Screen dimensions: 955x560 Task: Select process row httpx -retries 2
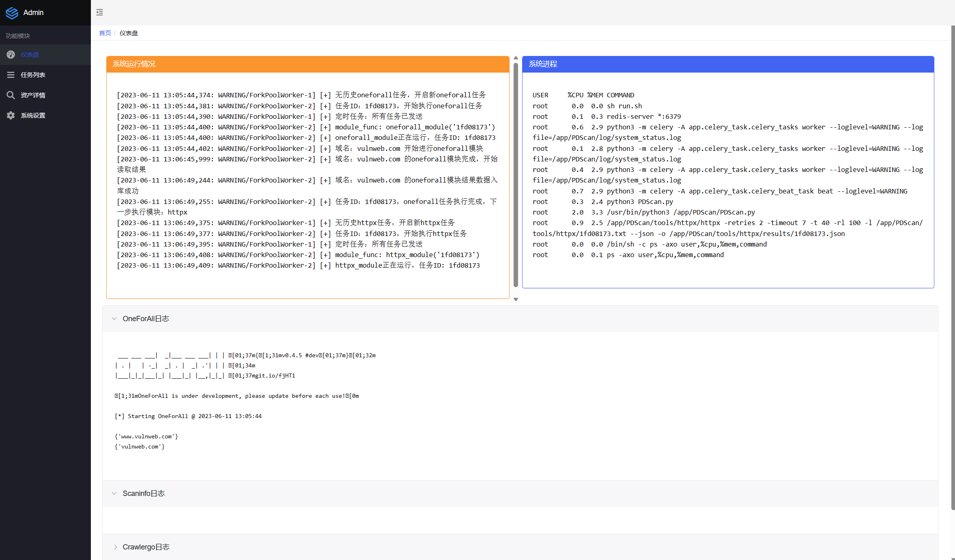728,228
